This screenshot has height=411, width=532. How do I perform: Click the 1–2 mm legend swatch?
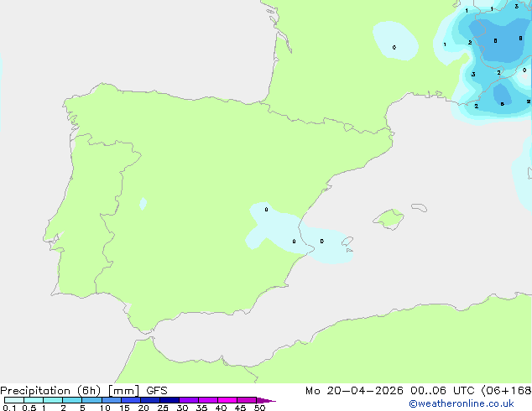point(53,400)
